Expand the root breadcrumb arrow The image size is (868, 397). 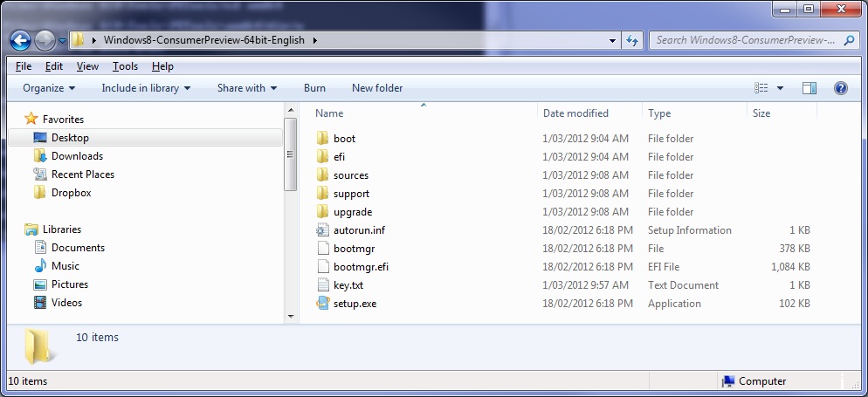(94, 40)
